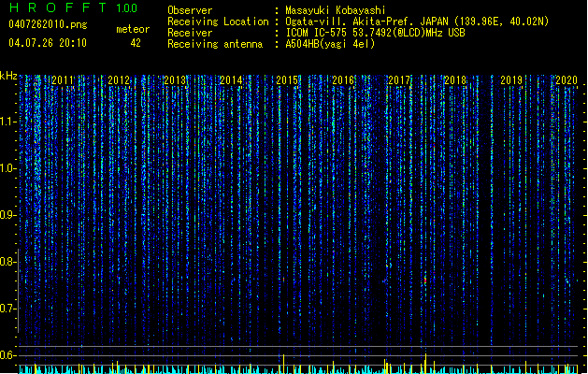Click the version number 1.0.0
The width and height of the screenshot is (588, 374).
[x=127, y=8]
